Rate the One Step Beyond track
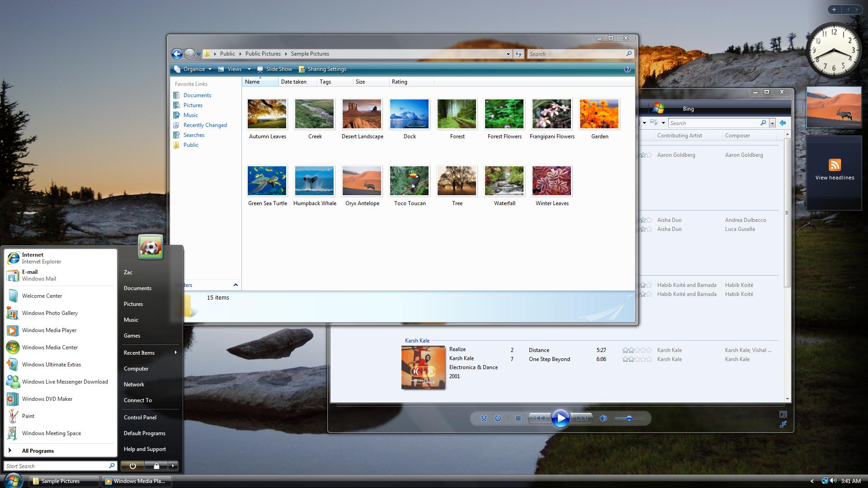868x488 pixels. tap(637, 359)
